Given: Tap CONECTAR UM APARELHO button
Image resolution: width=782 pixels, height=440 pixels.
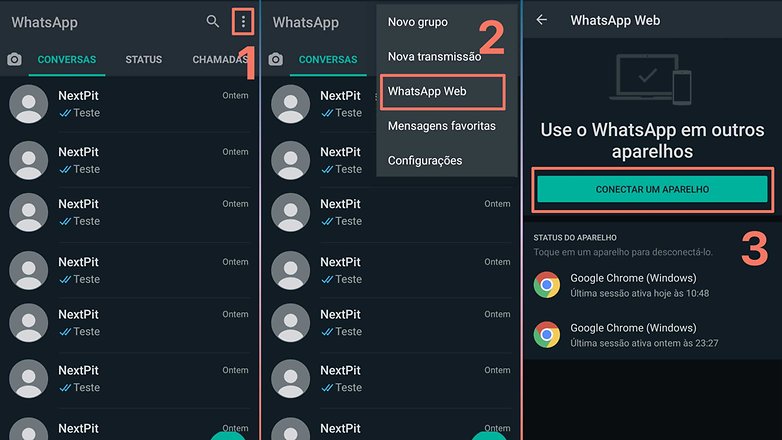Looking at the screenshot, I should [x=652, y=189].
